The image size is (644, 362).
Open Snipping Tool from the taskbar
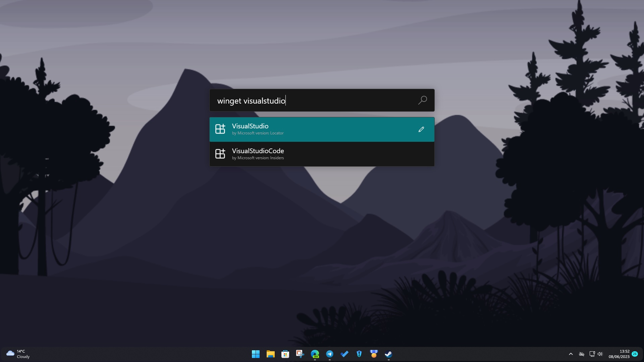pos(300,354)
